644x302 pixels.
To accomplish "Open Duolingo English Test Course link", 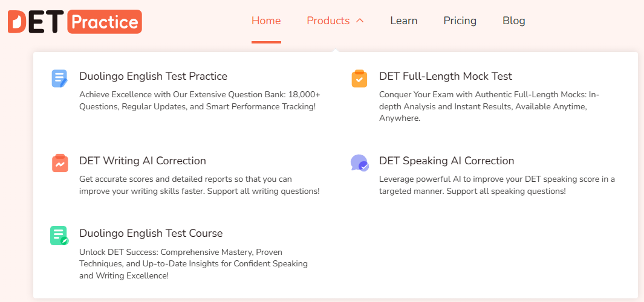I will pos(151,234).
